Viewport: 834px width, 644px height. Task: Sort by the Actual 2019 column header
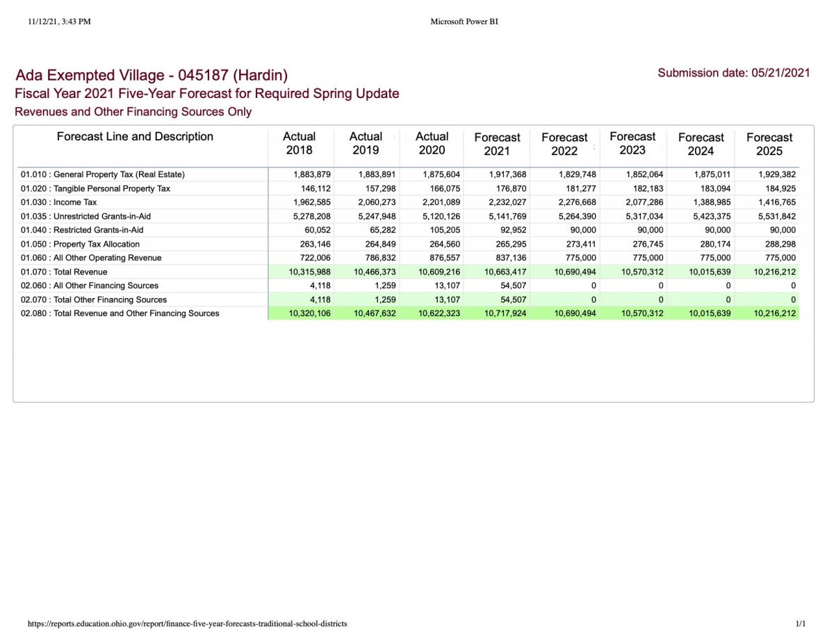[366, 143]
